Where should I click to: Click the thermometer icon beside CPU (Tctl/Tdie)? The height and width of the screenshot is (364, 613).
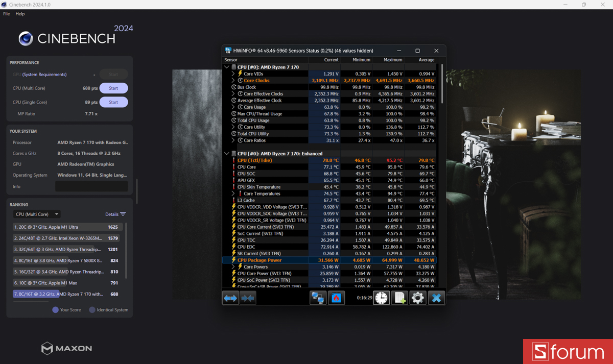coord(234,160)
